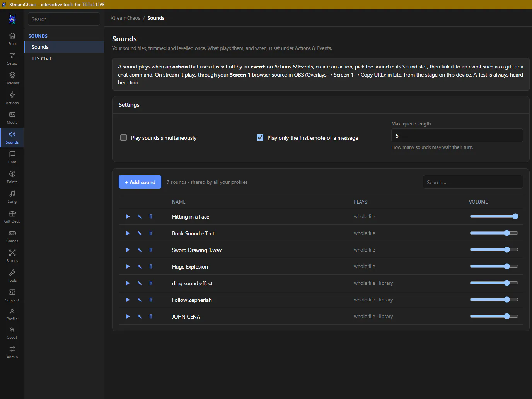Open the Support section

tap(12, 295)
